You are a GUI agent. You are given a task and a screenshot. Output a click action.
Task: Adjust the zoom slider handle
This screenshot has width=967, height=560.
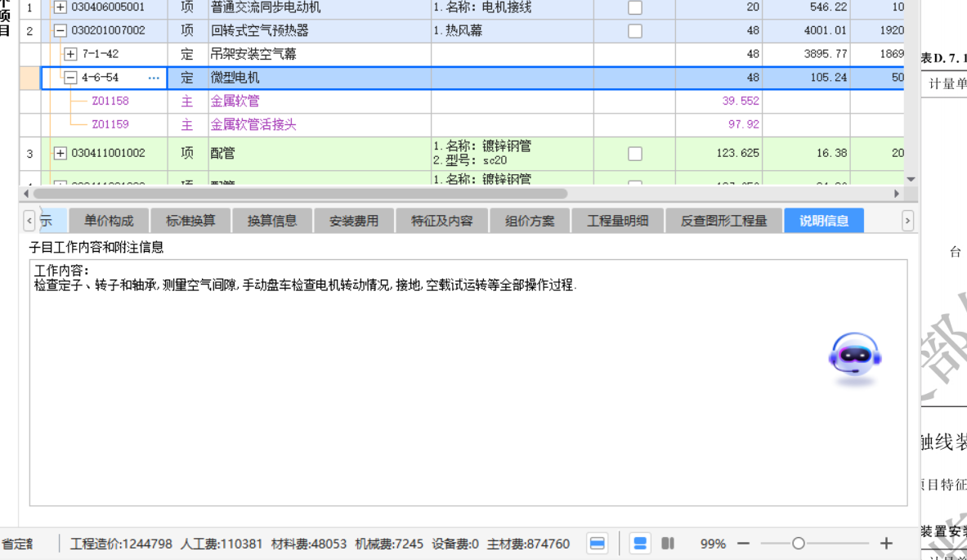(799, 544)
